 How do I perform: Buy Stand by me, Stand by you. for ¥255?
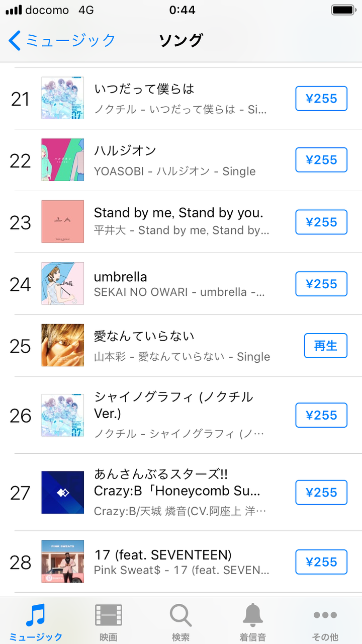point(321,222)
